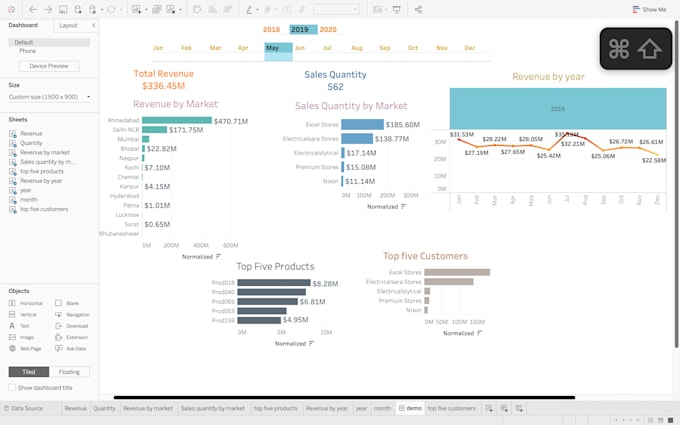Enable Show dashboard title checkbox
Viewport: 680px width, 425px height.
13,387
